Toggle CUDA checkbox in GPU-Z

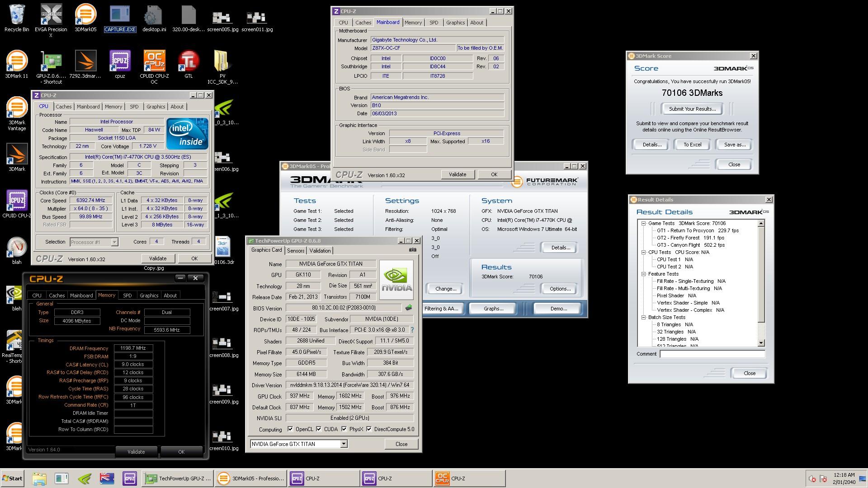click(319, 429)
